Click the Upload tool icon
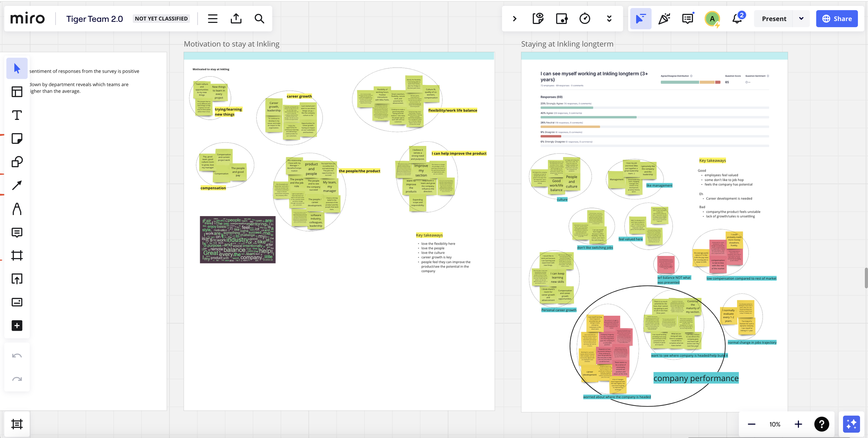Viewport: 868px width, 438px height. click(17, 279)
